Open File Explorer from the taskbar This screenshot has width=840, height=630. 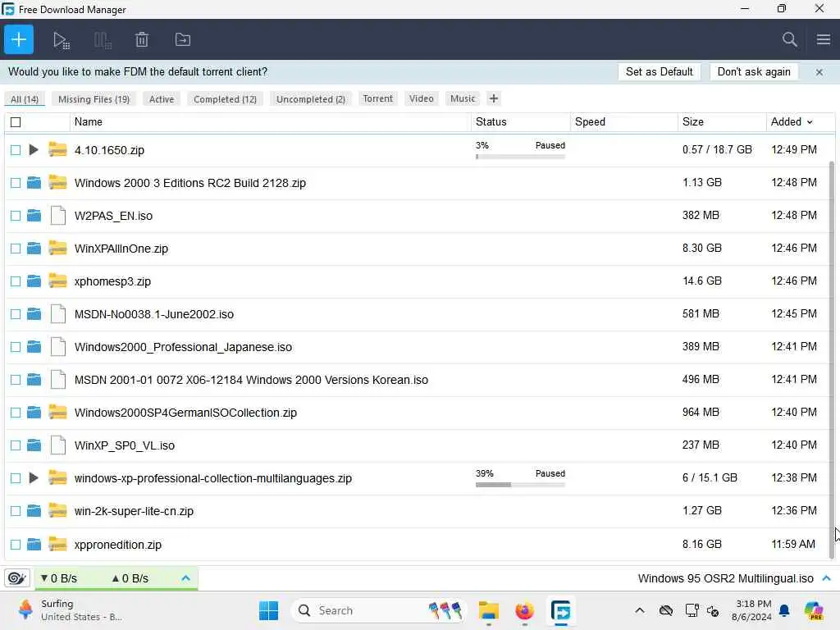point(489,610)
